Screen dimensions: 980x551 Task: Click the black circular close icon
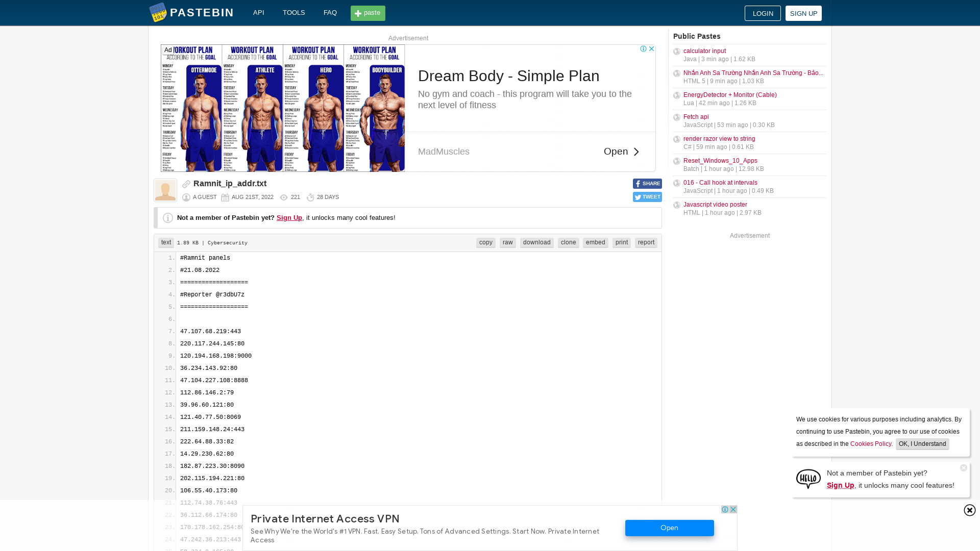coord(969,510)
